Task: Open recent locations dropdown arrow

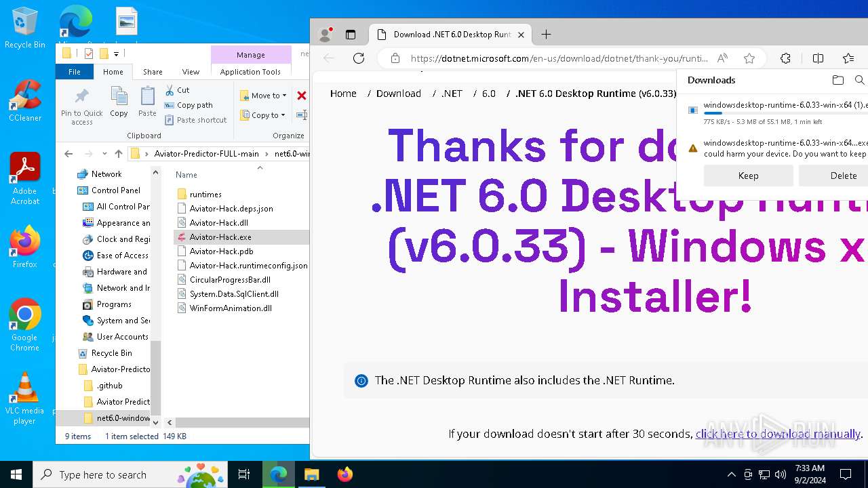Action: [x=104, y=154]
